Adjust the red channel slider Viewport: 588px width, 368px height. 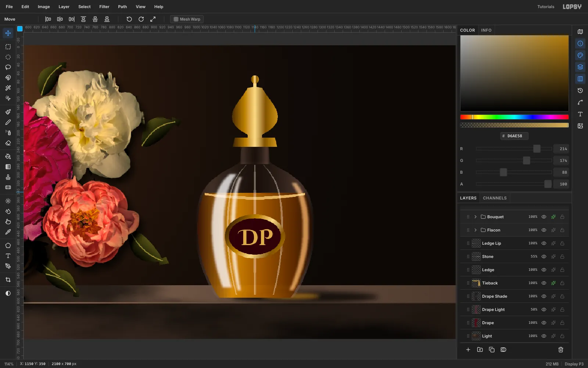click(514, 149)
